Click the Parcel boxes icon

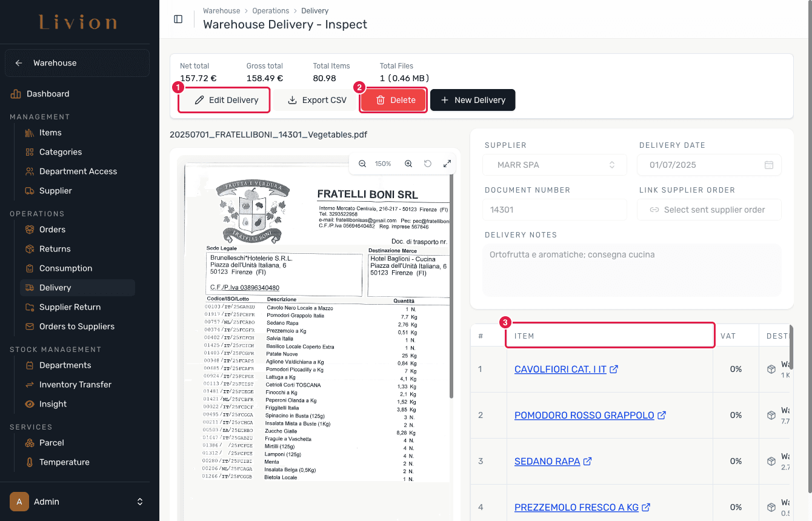[29, 443]
